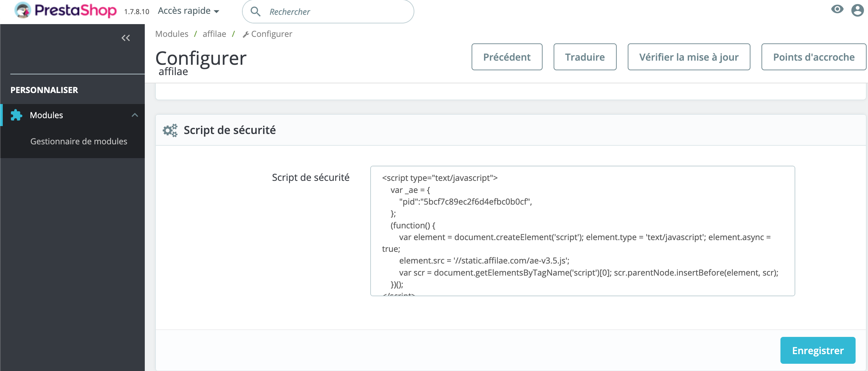868x371 pixels.
Task: Select Modules sidebar menu item
Action: tap(72, 115)
